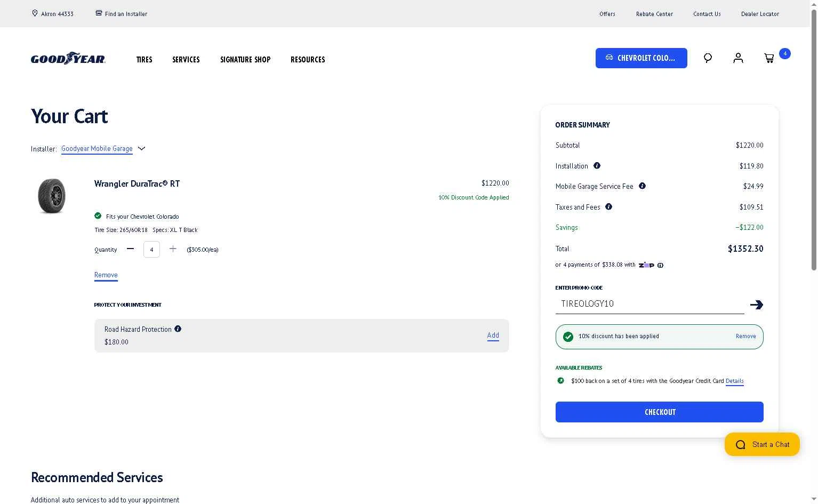This screenshot has width=818, height=504.
Task: Click the Savings −$122.00 value
Action: (749, 227)
